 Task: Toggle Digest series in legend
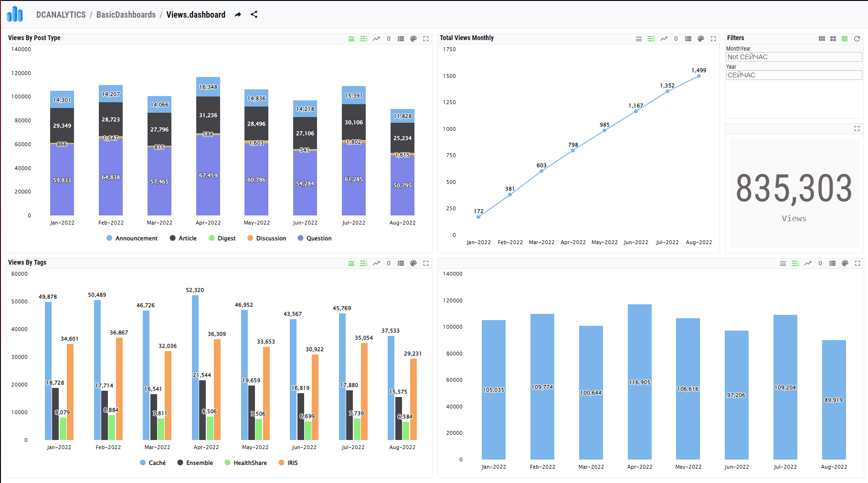point(222,238)
